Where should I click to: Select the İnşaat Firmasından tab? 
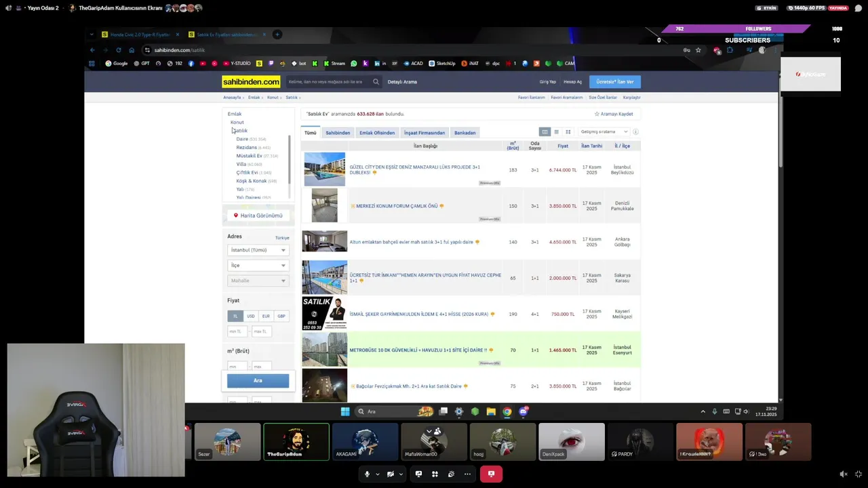click(425, 133)
